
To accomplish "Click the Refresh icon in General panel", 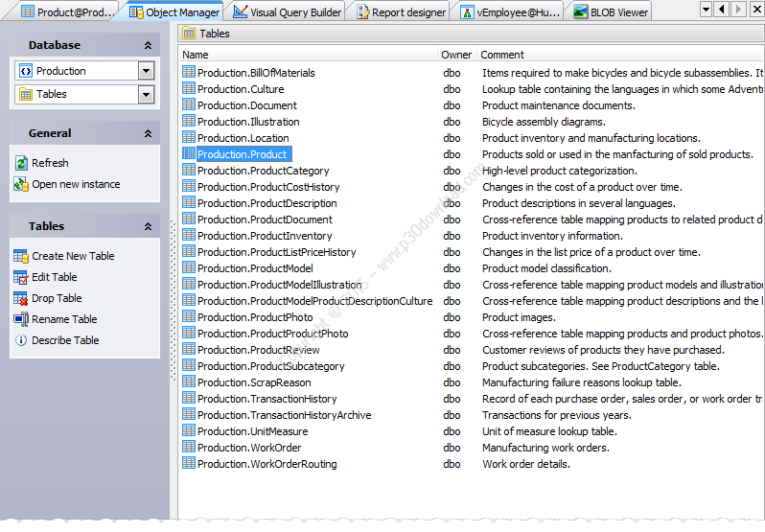I will click(21, 163).
